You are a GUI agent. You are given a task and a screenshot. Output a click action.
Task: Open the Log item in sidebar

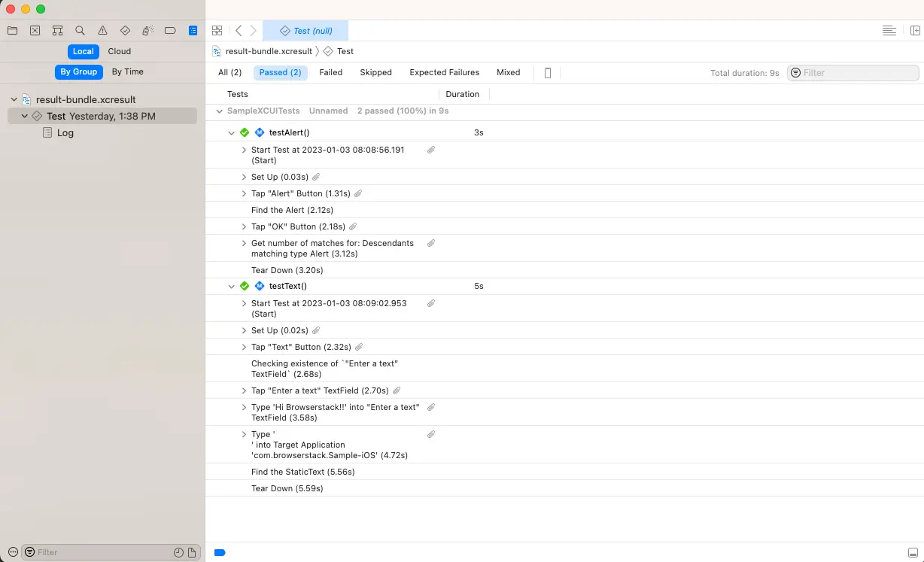coord(65,132)
